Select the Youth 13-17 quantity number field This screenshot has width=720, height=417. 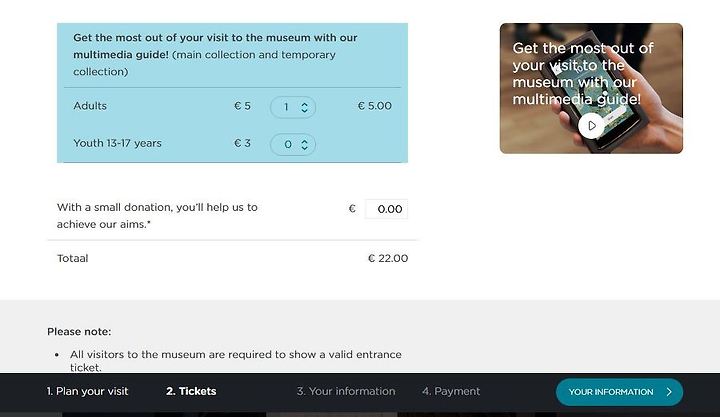pos(292,144)
